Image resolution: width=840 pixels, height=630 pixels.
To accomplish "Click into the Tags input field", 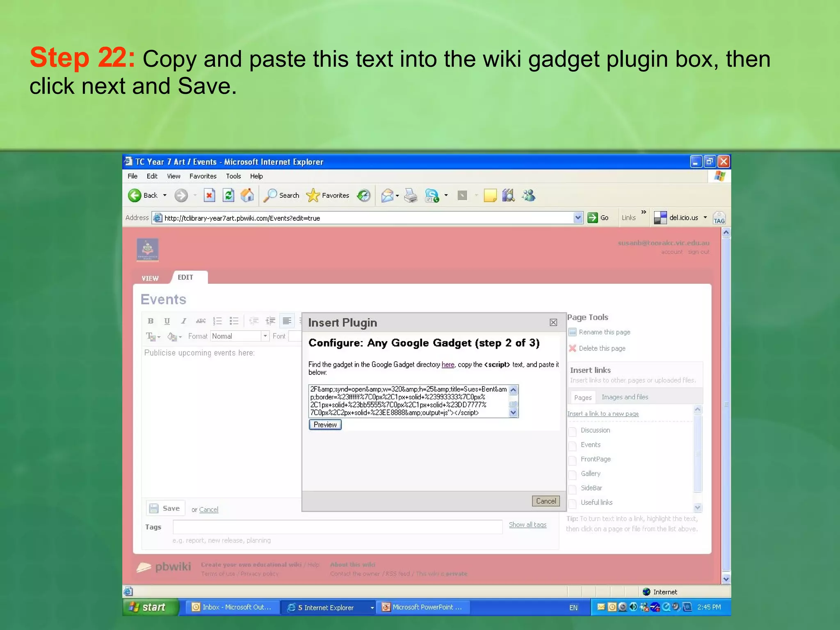I will tap(338, 527).
